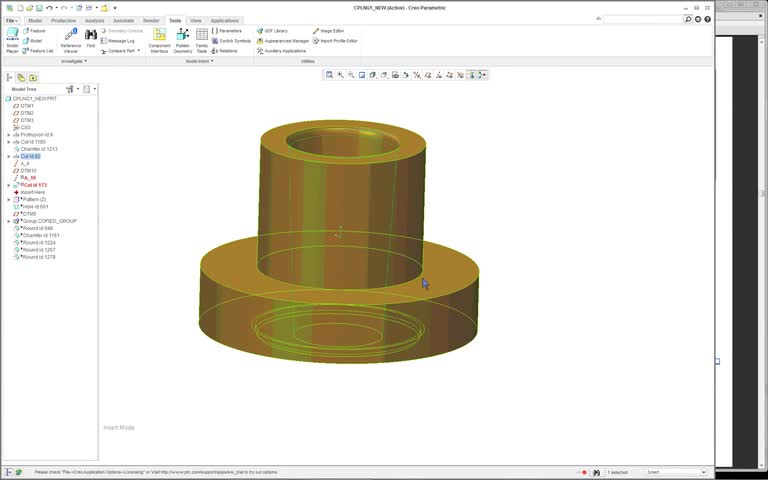This screenshot has height=480, width=768.
Task: Expand the Protrusion id 9 node
Action: click(9, 135)
